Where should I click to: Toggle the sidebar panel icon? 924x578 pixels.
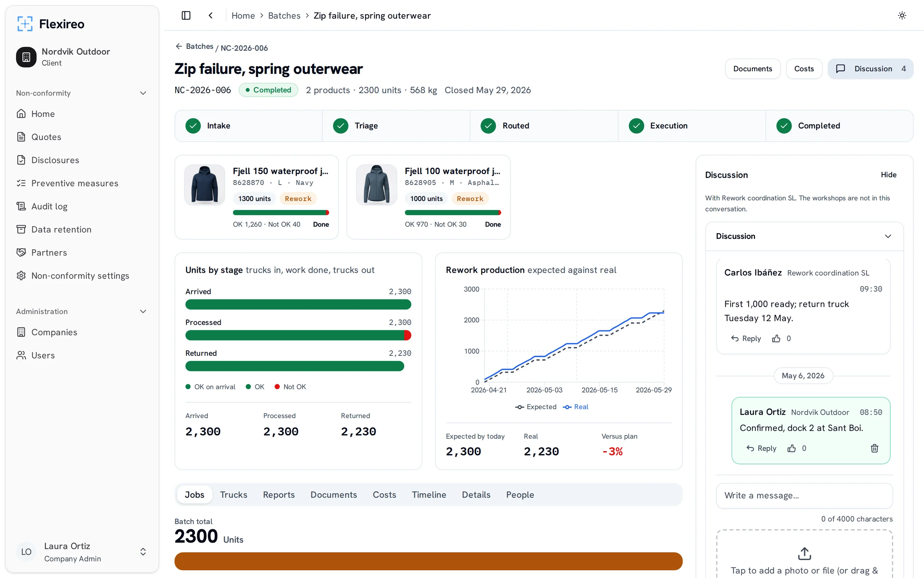tap(186, 15)
